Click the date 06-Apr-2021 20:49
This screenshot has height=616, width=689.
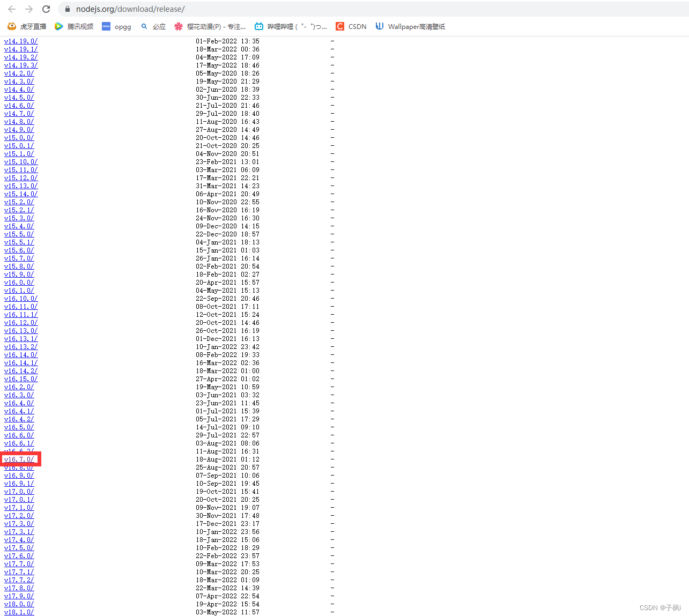tap(227, 194)
